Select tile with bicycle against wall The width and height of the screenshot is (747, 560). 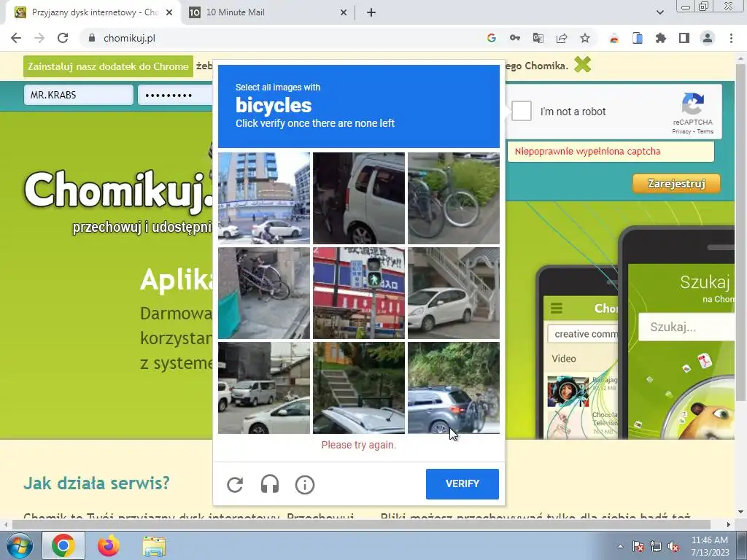pos(264,293)
